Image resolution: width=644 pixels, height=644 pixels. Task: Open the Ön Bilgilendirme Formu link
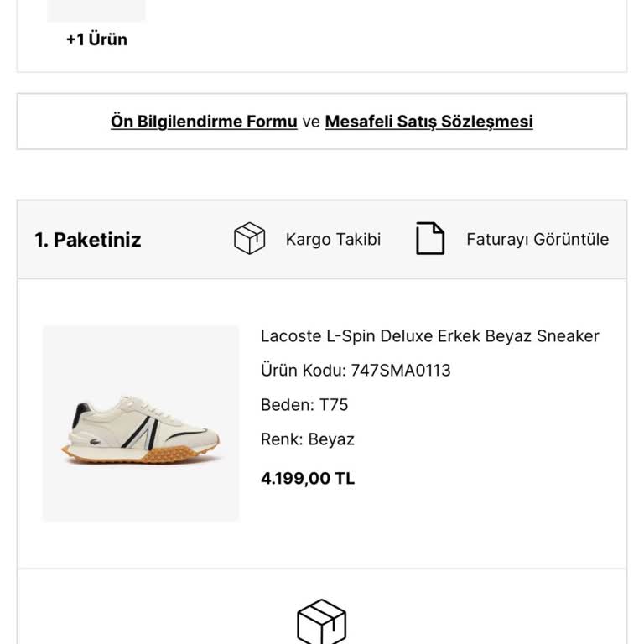(204, 122)
